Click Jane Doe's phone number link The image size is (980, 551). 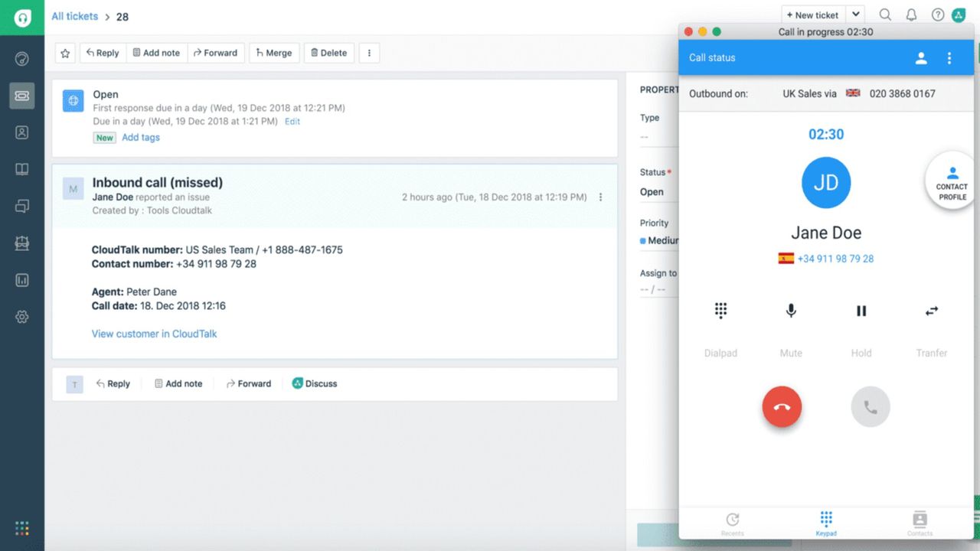pyautogui.click(x=835, y=259)
